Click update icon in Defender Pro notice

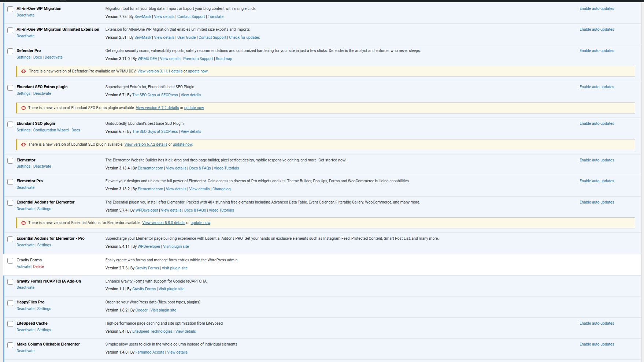coord(23,71)
